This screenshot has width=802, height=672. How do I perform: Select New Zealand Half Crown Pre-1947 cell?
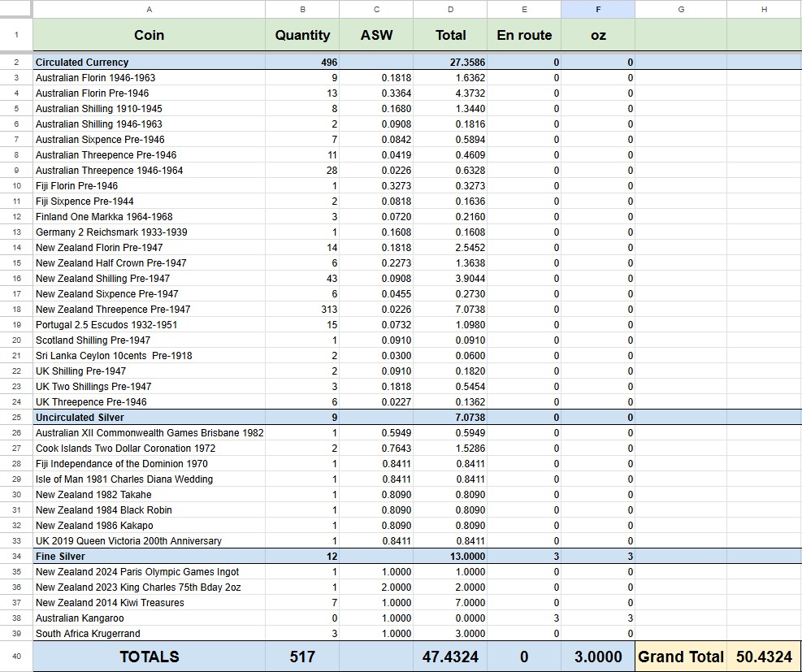pos(149,262)
